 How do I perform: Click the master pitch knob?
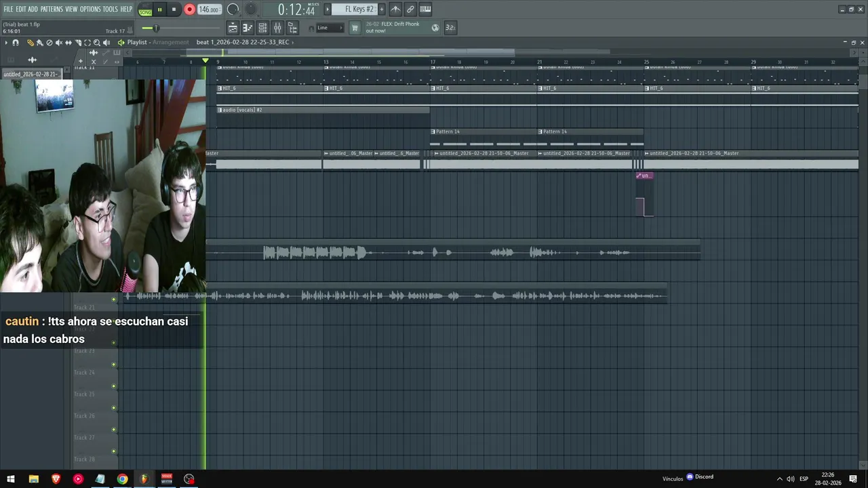251,9
